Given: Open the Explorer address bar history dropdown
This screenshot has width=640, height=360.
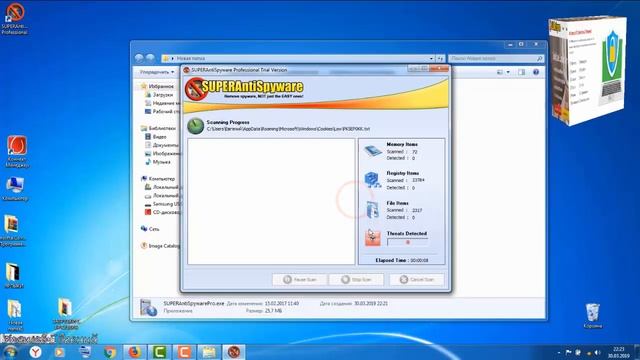Looking at the screenshot, I should (431, 58).
